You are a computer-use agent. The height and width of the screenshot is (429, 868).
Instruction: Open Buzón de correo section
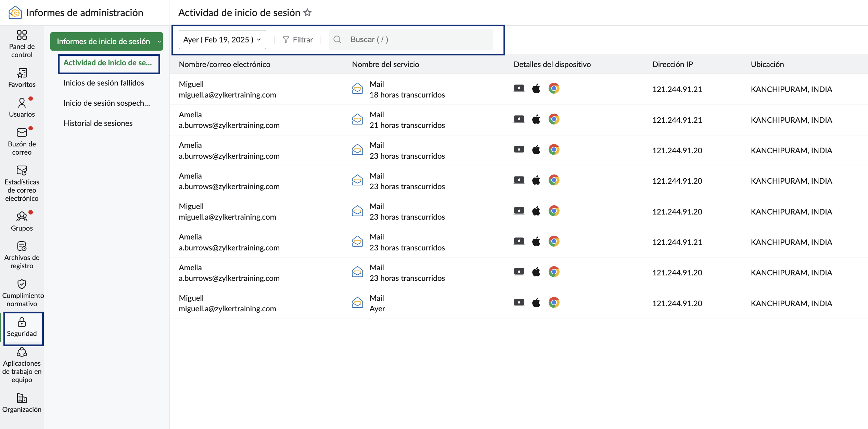(x=22, y=141)
